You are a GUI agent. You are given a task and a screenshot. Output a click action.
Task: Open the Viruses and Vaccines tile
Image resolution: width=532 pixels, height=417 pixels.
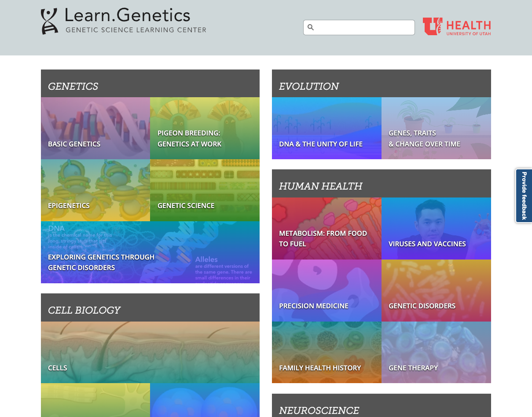click(x=437, y=228)
